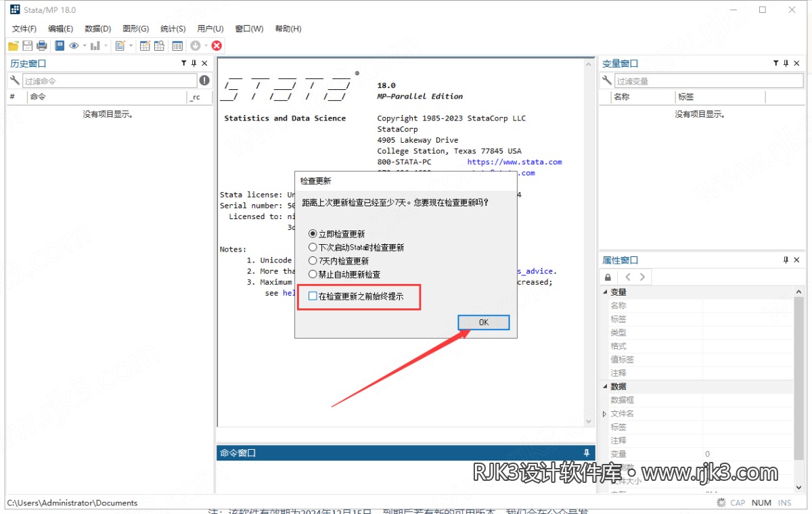Open the 编辑(E) menu
This screenshot has width=812, height=514.
tap(60, 28)
